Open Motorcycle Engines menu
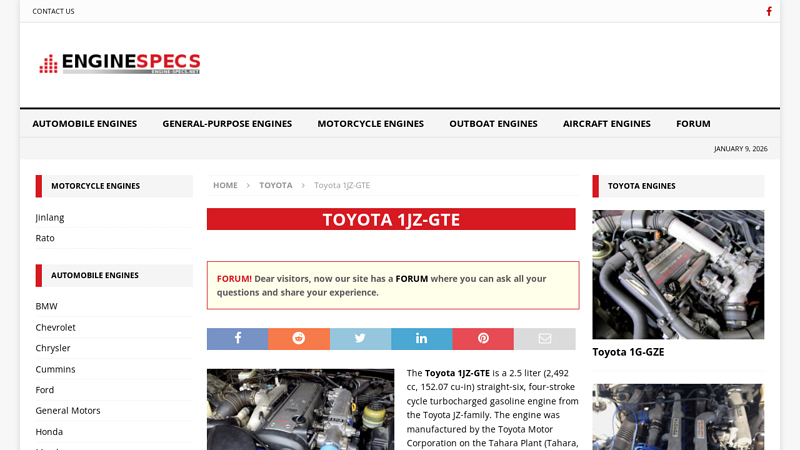 pos(370,123)
